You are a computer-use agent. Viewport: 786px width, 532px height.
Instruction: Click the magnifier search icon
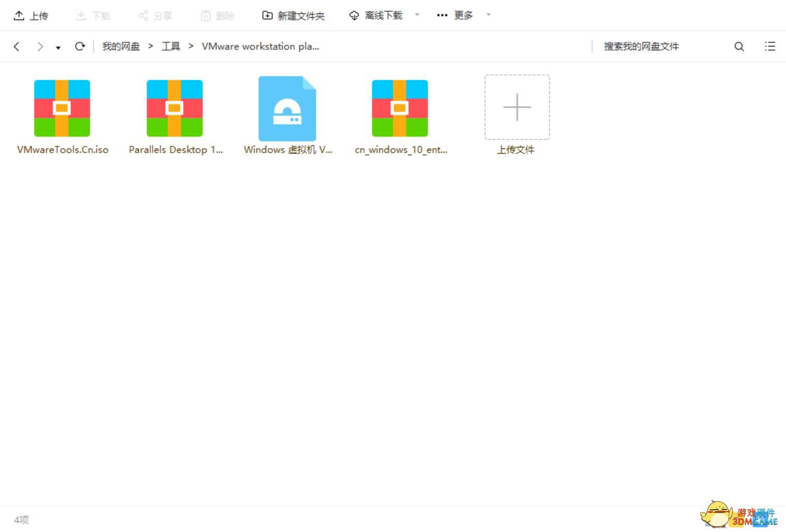[739, 47]
